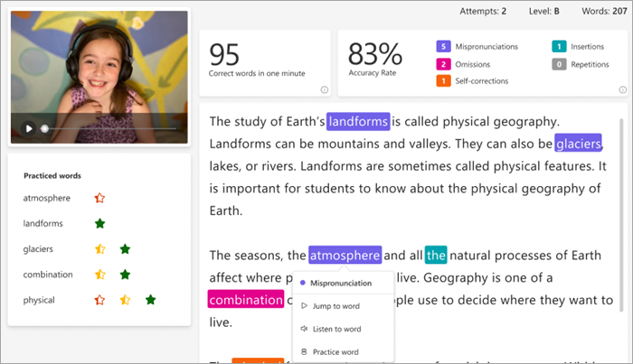The height and width of the screenshot is (364, 633).
Task: Open info icon for accuracy rate card
Action: (622, 89)
